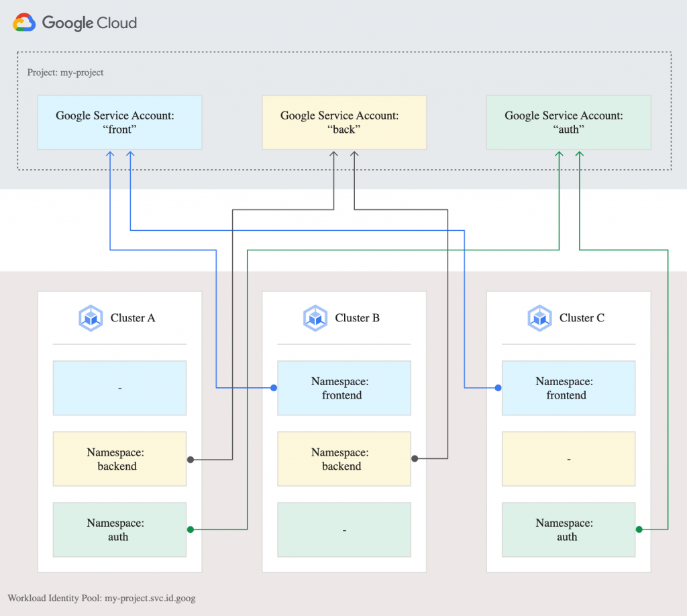Click the Workload Identity Pool footer text

pyautogui.click(x=102, y=598)
